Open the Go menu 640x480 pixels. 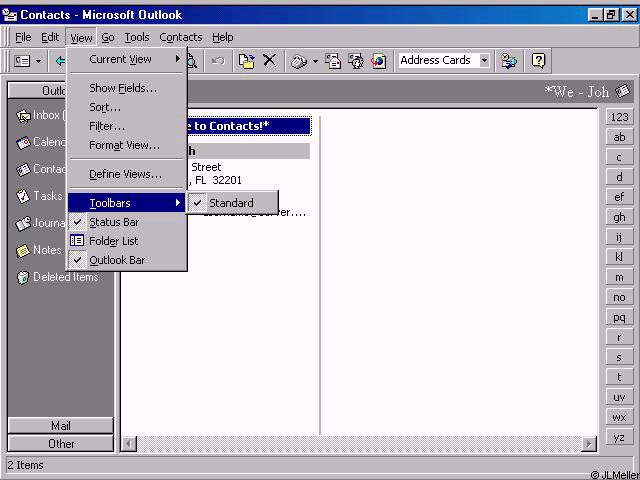point(108,37)
